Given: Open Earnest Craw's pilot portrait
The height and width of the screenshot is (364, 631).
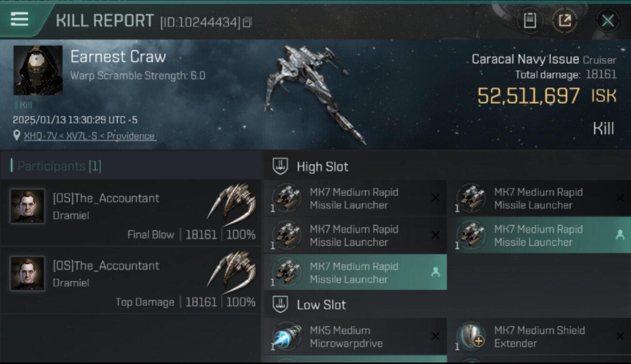Looking at the screenshot, I should pyautogui.click(x=38, y=70).
